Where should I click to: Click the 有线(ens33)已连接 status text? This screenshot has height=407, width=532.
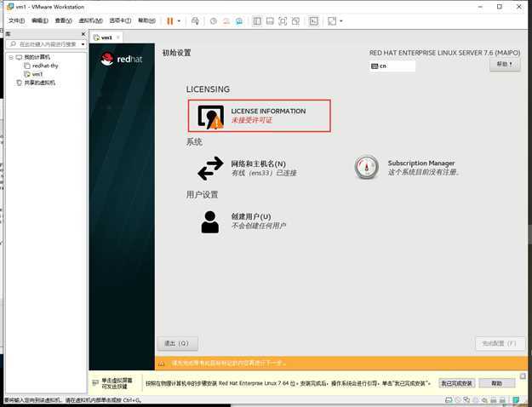click(x=264, y=173)
